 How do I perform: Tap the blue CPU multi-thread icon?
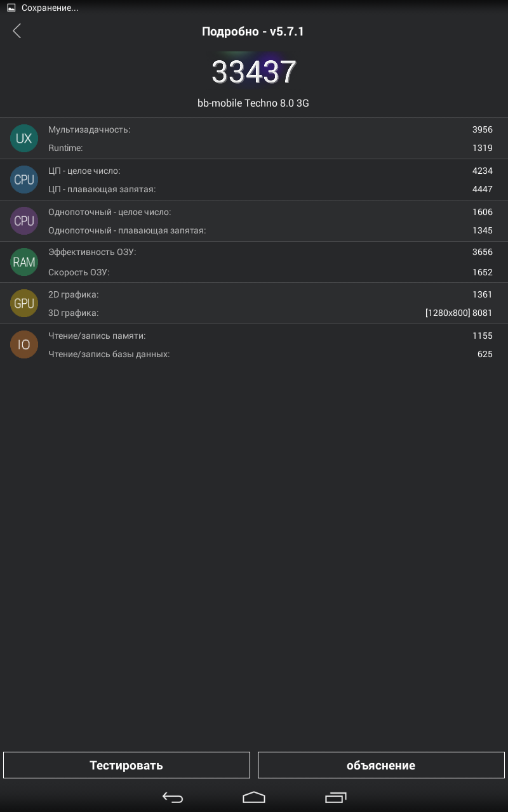pyautogui.click(x=24, y=180)
